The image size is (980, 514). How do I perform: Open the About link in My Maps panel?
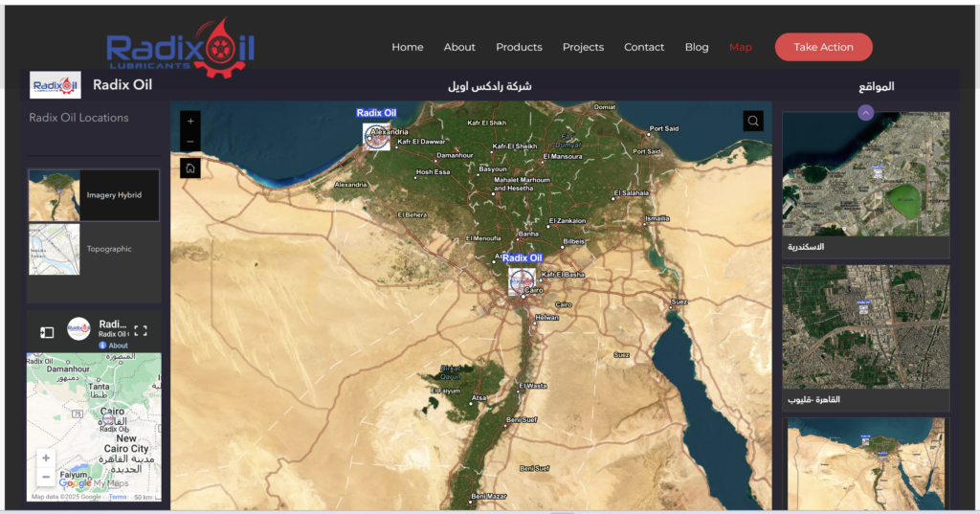(113, 346)
